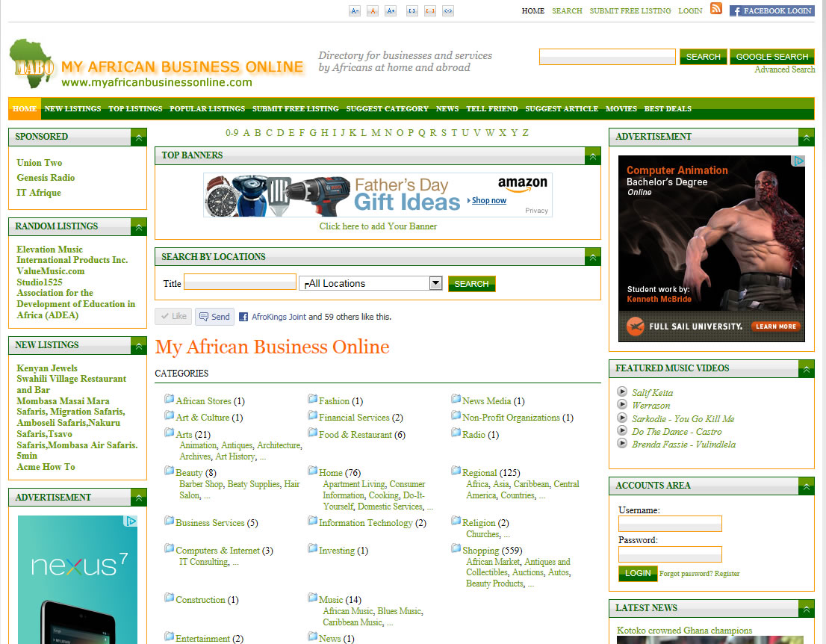Screen dimensions: 826x644
Task: Open Amazon Father's Day Gift Ideas banner
Action: 378,195
